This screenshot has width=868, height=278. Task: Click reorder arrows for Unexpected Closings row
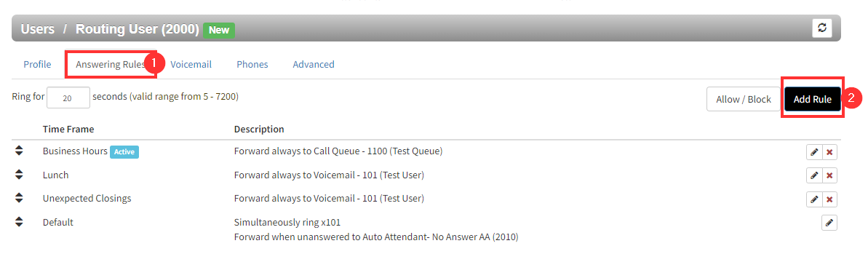click(x=19, y=198)
